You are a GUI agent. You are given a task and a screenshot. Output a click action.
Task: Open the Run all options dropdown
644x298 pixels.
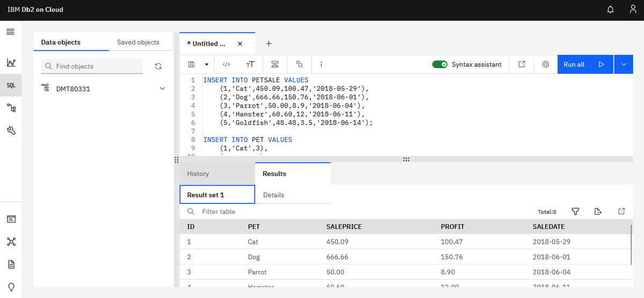[624, 64]
